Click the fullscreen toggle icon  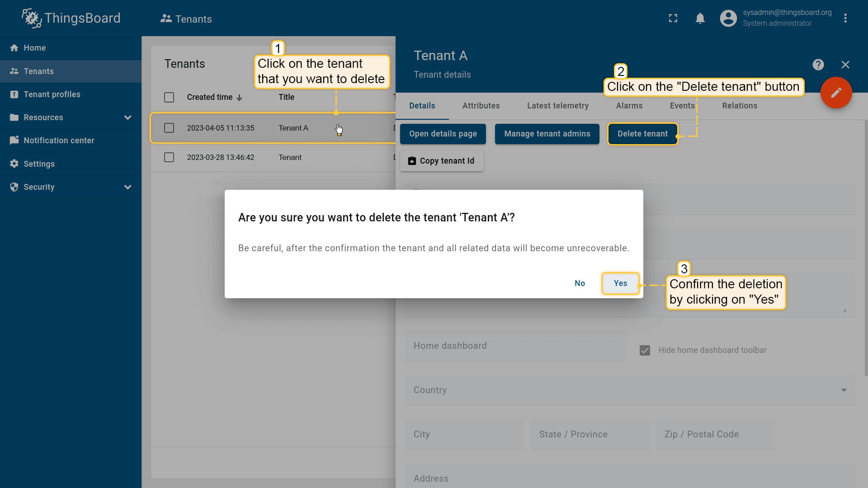[x=673, y=18]
